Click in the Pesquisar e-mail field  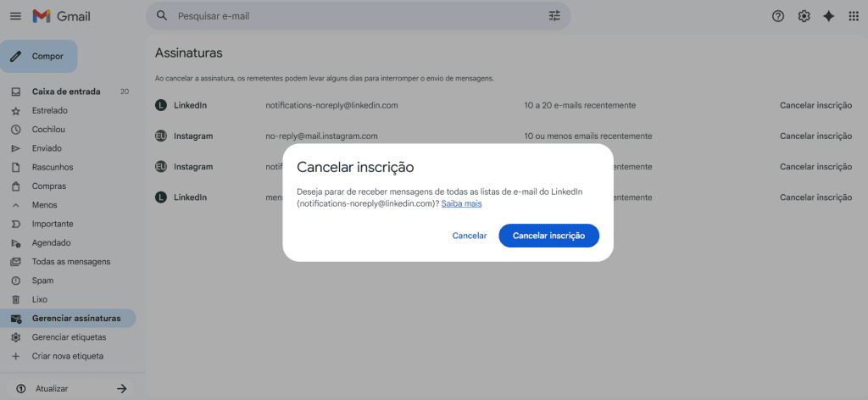click(357, 16)
